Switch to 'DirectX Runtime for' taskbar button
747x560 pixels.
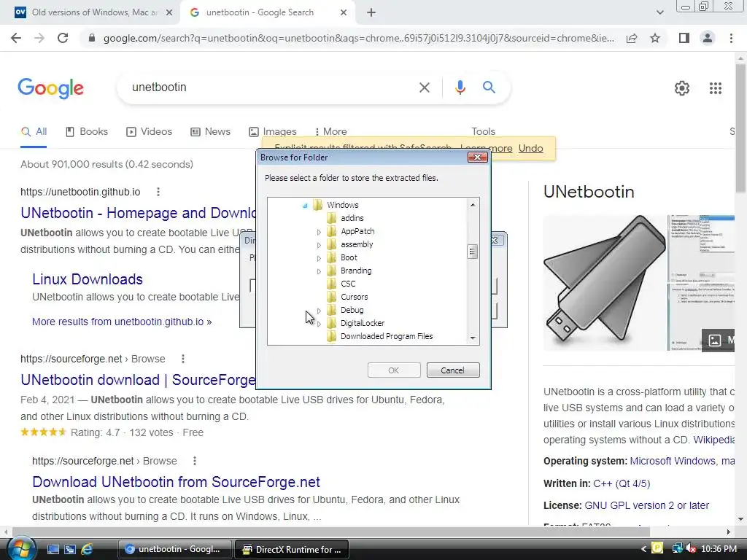292,549
